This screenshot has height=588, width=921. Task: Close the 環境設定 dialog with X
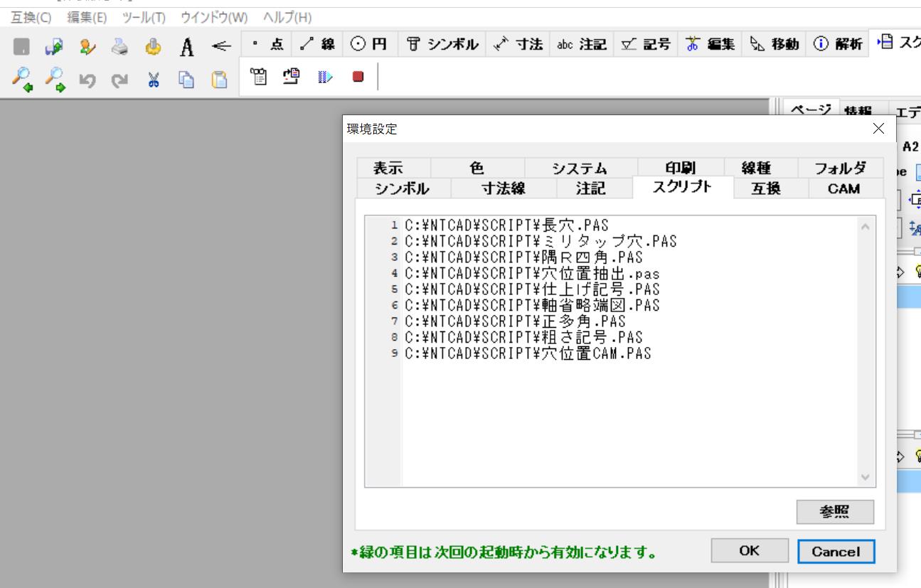(x=878, y=128)
